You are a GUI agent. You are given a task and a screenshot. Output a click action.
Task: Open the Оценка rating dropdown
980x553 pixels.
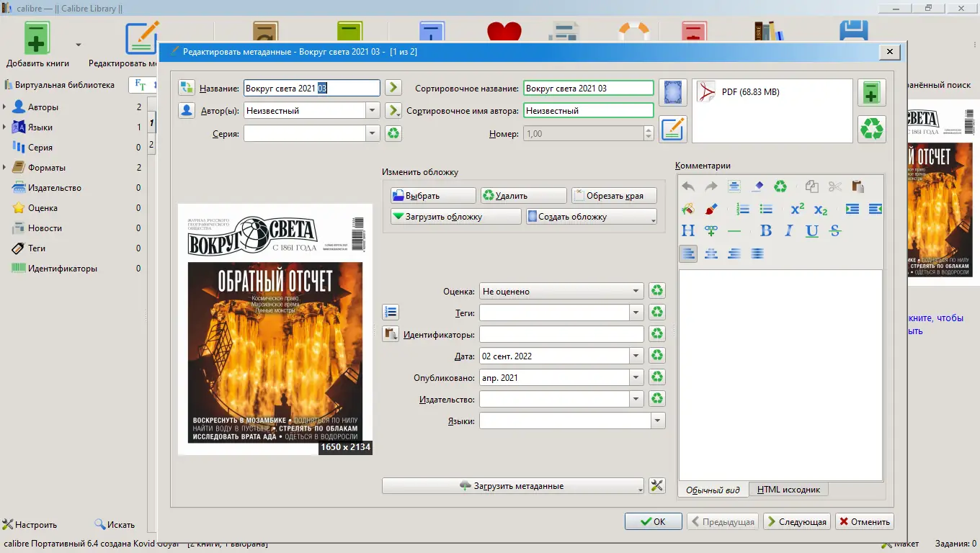(636, 291)
